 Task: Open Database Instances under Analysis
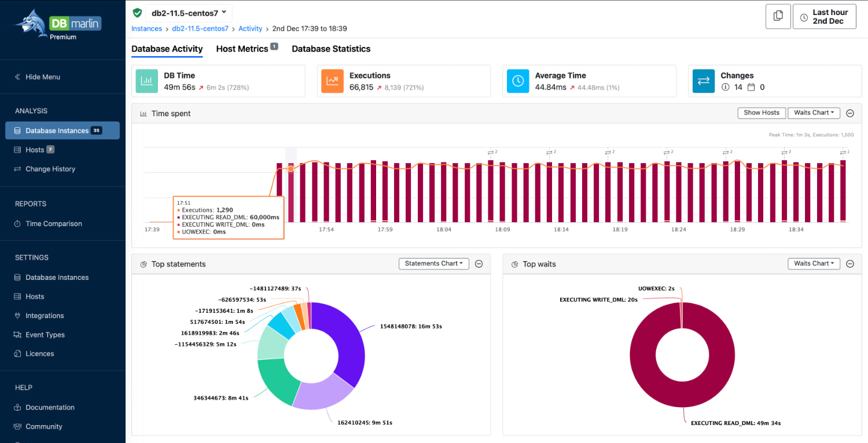click(x=62, y=131)
